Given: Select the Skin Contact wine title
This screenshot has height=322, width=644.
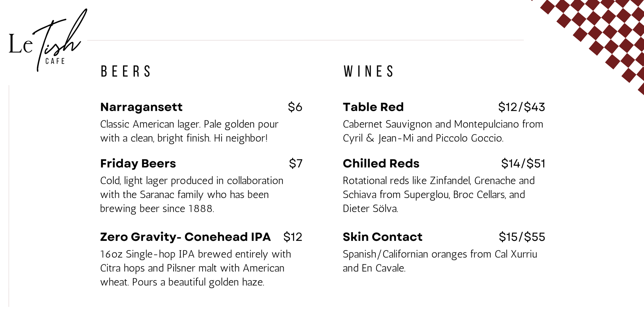Looking at the screenshot, I should pyautogui.click(x=383, y=237).
